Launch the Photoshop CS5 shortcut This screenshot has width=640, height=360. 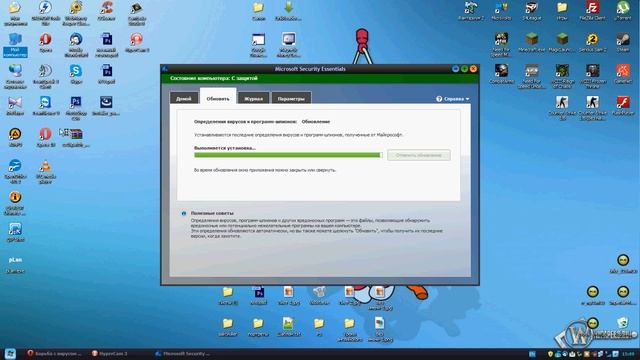coord(76,108)
